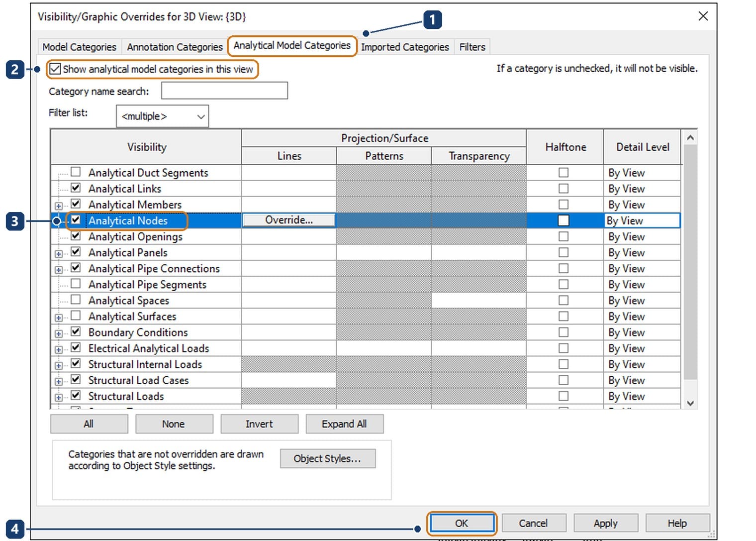Select the Analytical Pipe Connections row label

tap(154, 268)
